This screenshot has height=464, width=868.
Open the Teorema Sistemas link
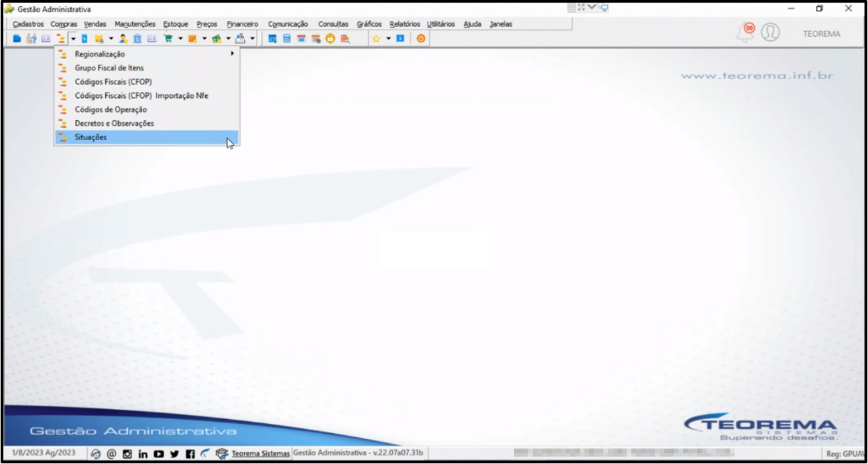point(261,453)
